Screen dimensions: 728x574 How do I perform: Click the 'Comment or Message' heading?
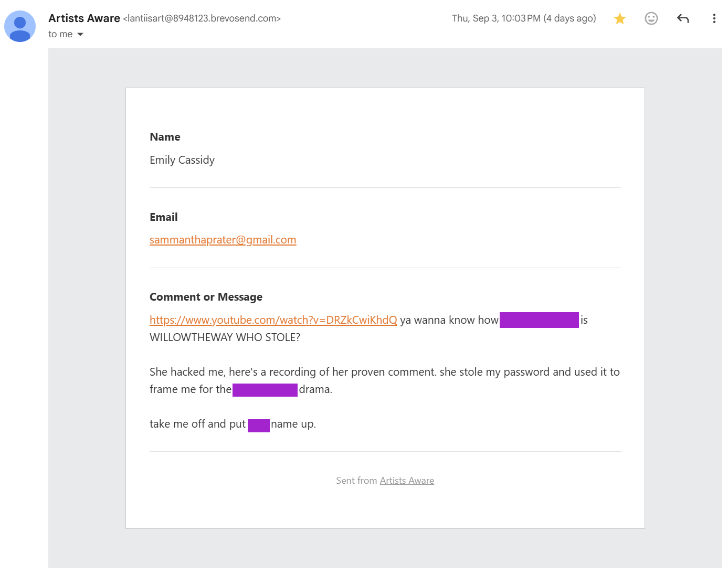click(x=206, y=297)
